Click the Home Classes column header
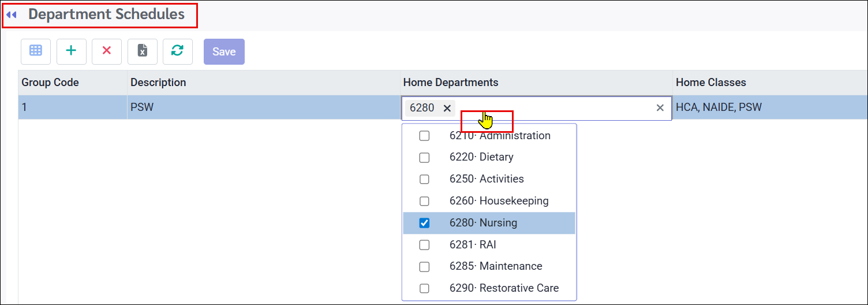This screenshot has height=305, width=868. pos(710,83)
